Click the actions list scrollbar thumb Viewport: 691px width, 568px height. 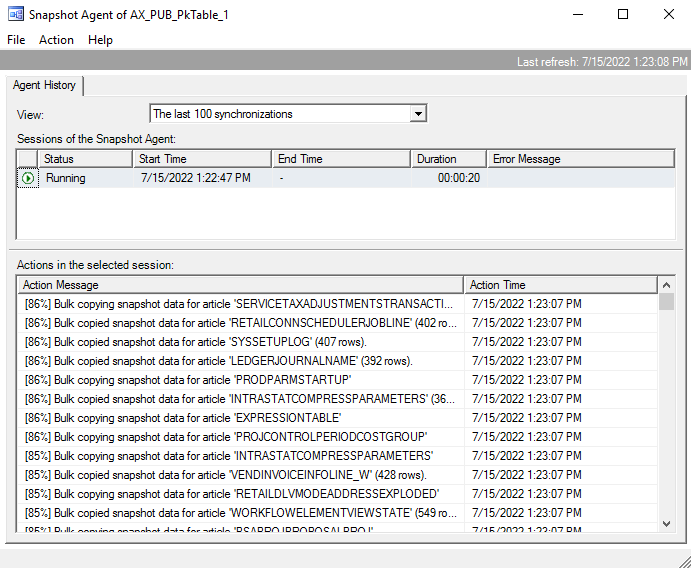pyautogui.click(x=666, y=302)
